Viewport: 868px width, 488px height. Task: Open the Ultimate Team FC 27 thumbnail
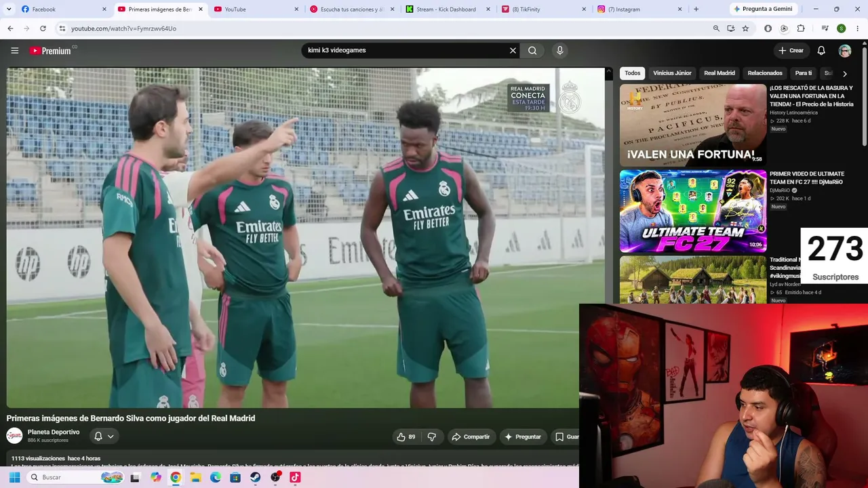pyautogui.click(x=693, y=211)
